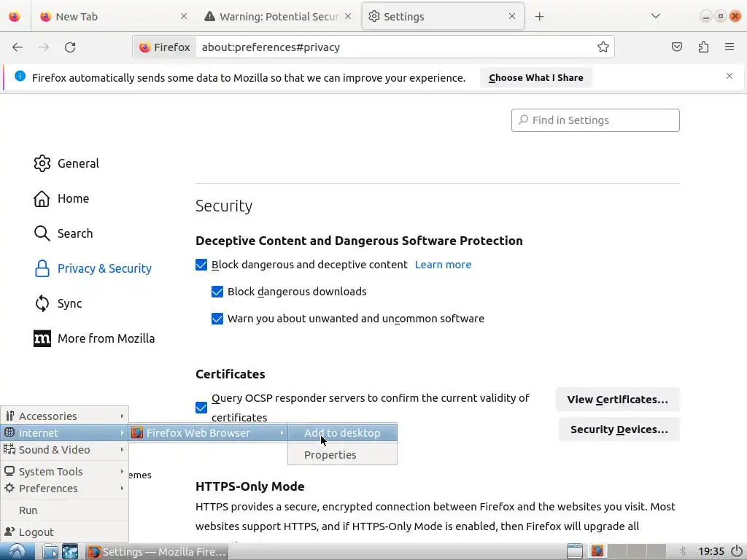Toggle Block dangerous downloads checkbox
This screenshot has height=560, width=747.
tap(217, 292)
